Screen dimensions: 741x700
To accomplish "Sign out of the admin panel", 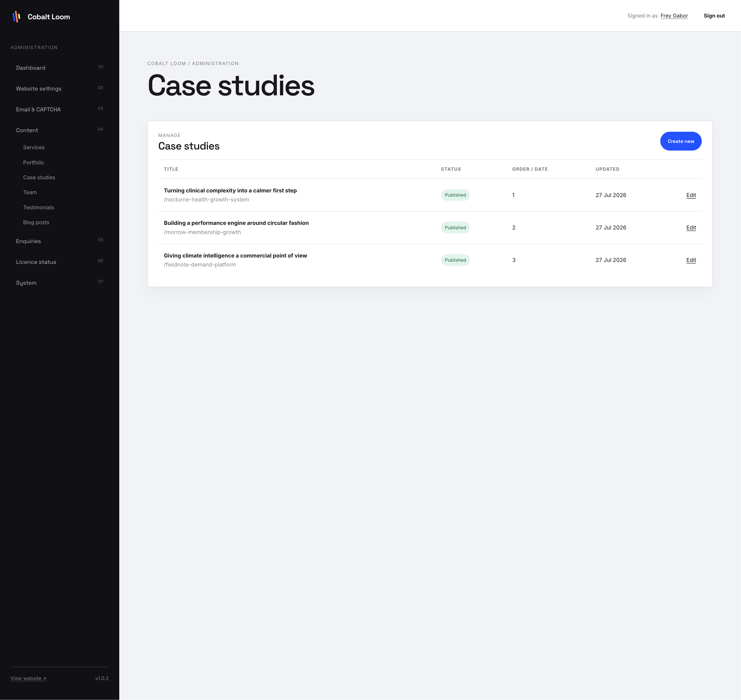I will 714,16.
